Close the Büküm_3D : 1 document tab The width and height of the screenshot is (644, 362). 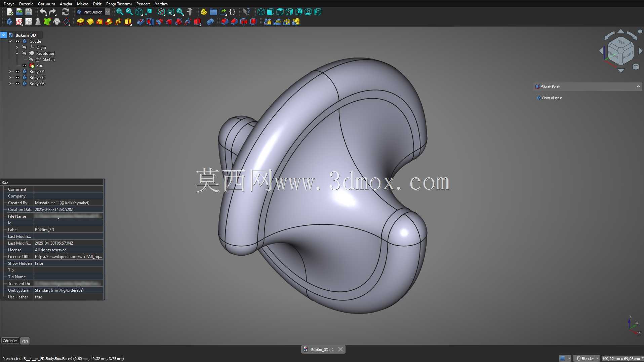340,349
